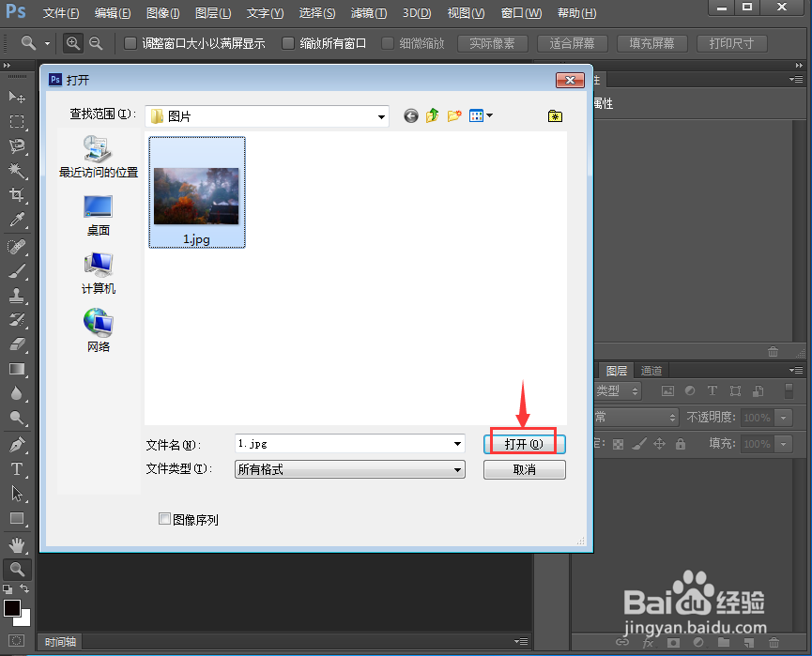Select the Blur tool
812x656 pixels.
click(x=17, y=393)
